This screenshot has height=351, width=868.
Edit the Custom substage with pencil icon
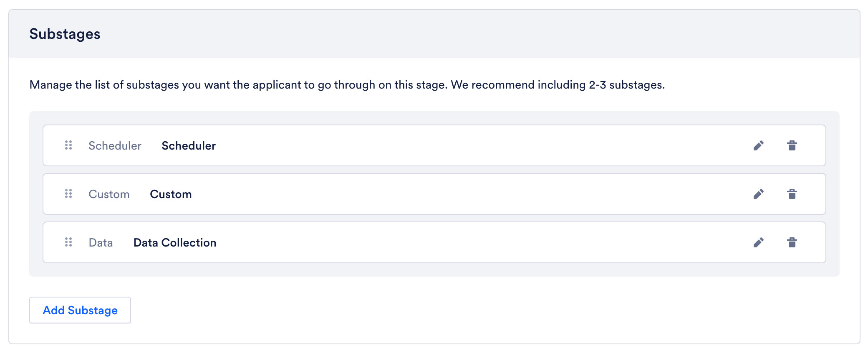pos(759,194)
